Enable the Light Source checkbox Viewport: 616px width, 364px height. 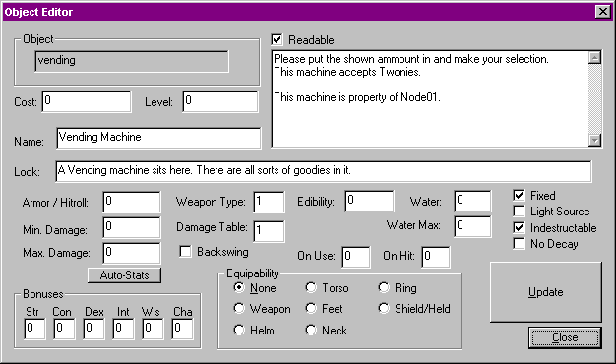pos(519,212)
